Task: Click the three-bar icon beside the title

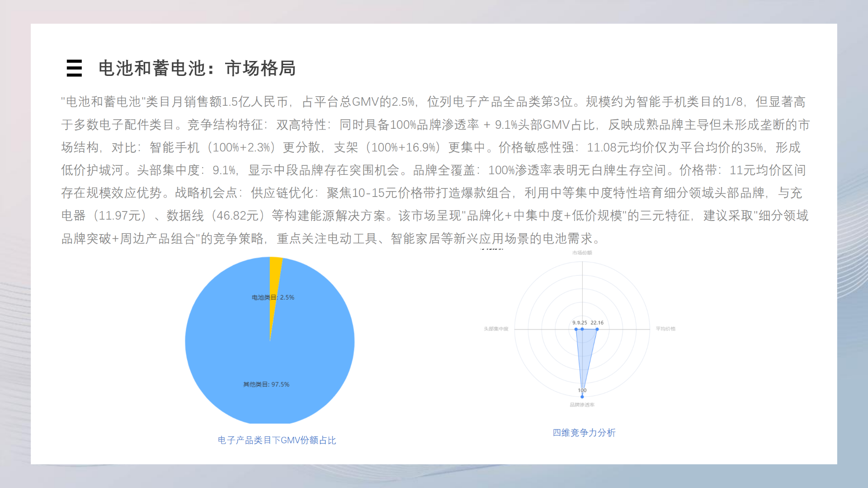Action: [x=74, y=68]
